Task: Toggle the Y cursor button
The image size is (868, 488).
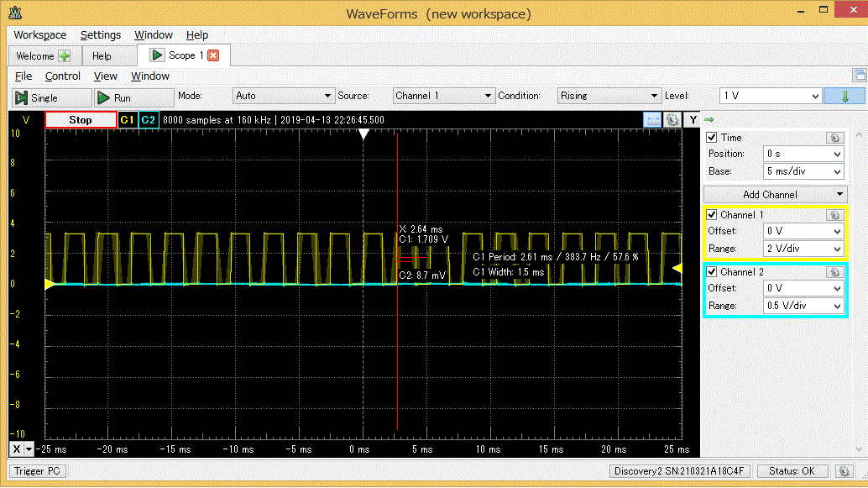Action: 693,119
